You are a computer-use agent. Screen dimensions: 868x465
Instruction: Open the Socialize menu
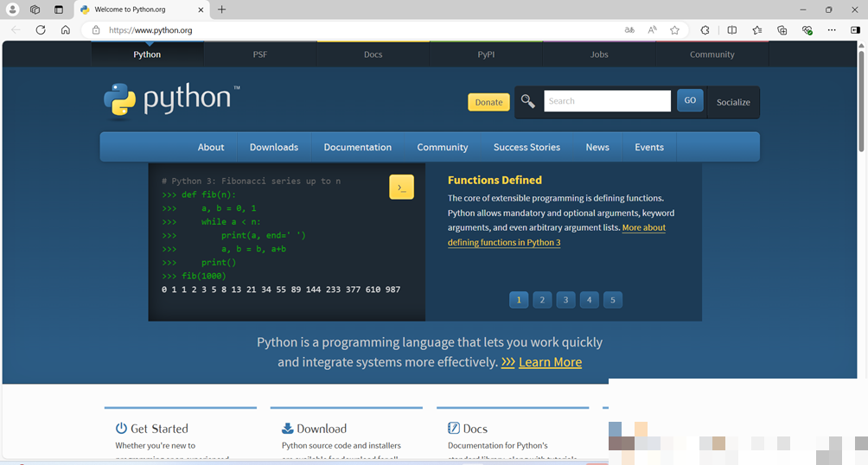coord(733,102)
